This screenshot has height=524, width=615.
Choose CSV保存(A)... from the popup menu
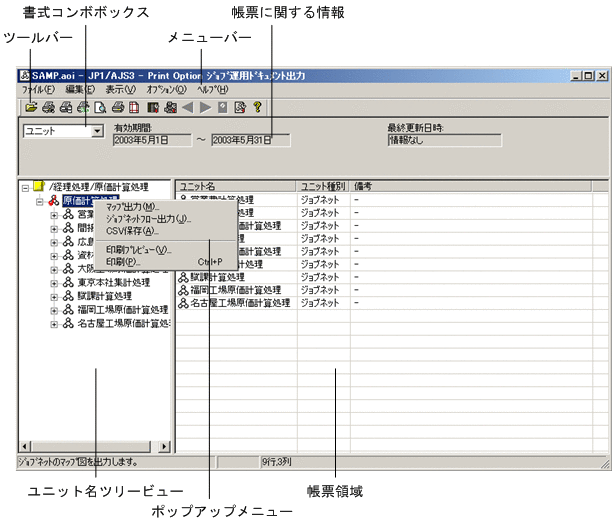[166, 231]
